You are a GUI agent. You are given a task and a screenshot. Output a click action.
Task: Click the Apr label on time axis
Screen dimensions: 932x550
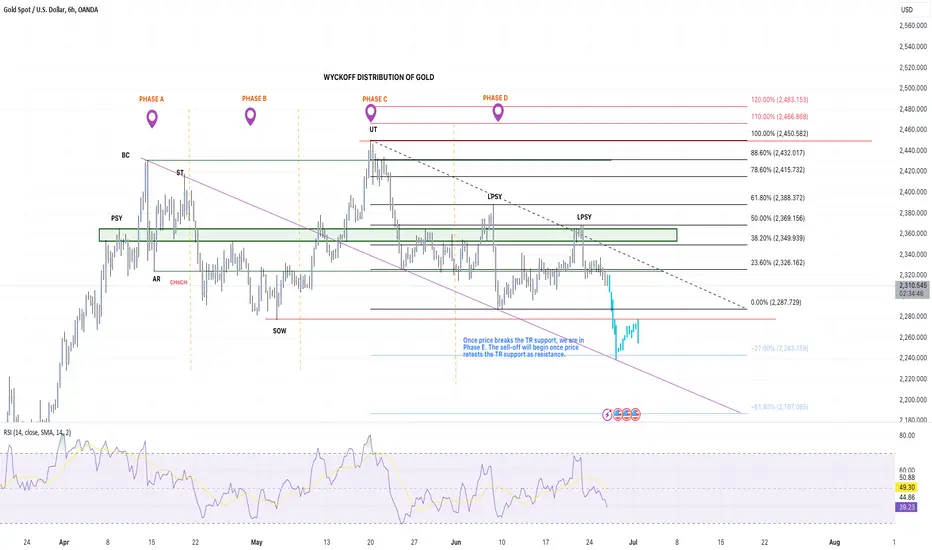[x=64, y=542]
